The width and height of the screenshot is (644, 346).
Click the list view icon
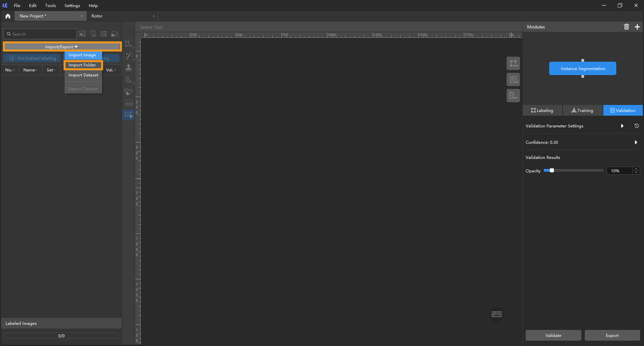[x=104, y=34]
